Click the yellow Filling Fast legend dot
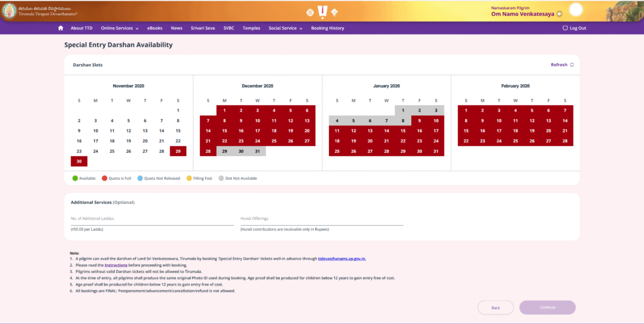The image size is (644, 324). 189,178
